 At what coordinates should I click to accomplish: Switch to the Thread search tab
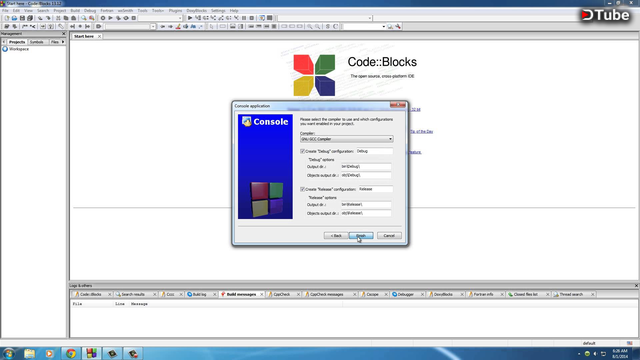571,294
